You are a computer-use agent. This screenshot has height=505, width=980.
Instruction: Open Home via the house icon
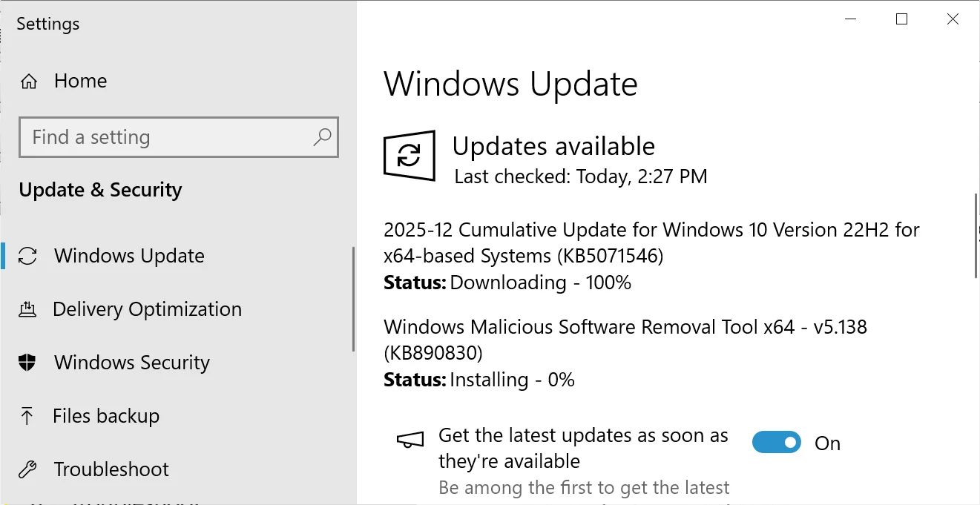click(x=29, y=81)
